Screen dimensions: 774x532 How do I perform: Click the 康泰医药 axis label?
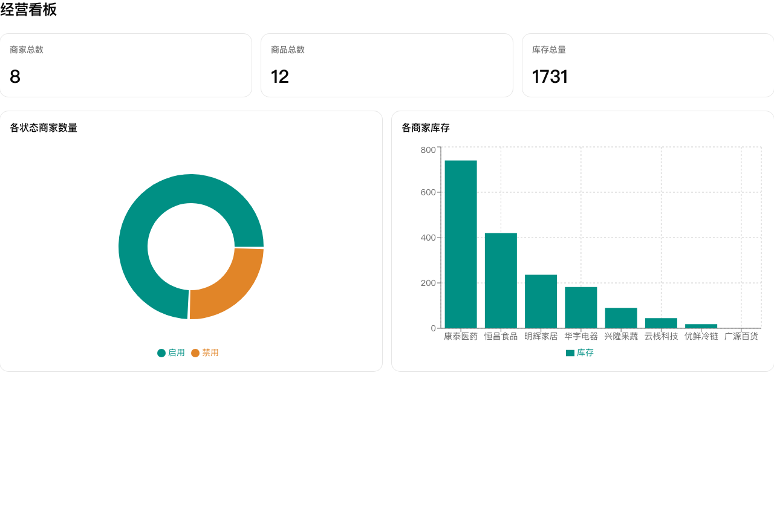pyautogui.click(x=461, y=337)
